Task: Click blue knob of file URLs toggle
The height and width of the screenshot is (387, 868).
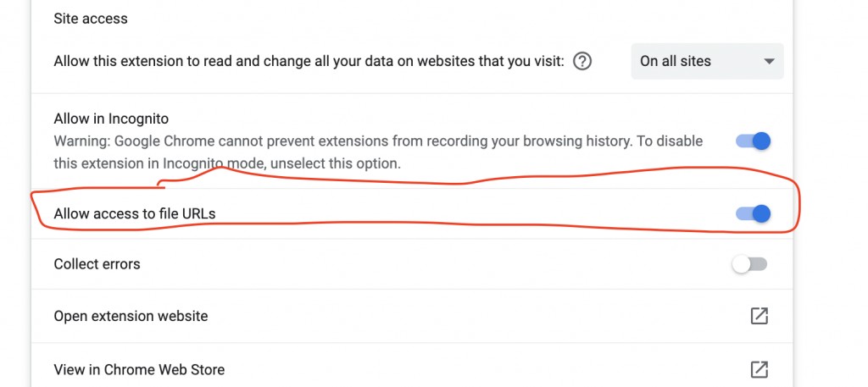Action: (762, 213)
